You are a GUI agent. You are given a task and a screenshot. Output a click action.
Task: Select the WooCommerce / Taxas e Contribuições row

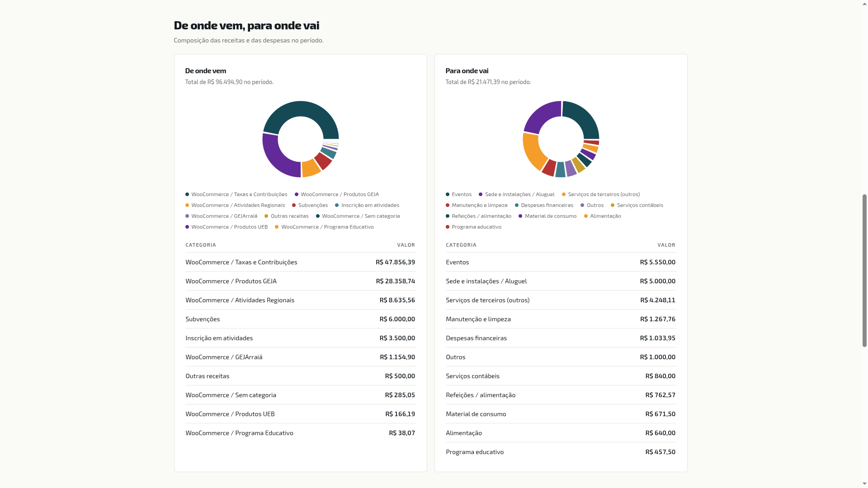(x=300, y=262)
